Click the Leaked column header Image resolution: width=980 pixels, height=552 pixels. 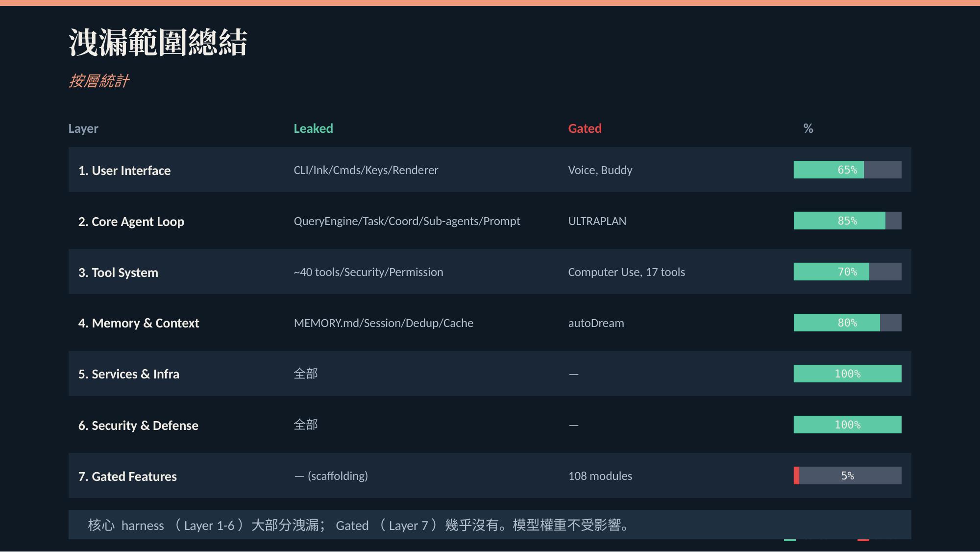point(314,128)
